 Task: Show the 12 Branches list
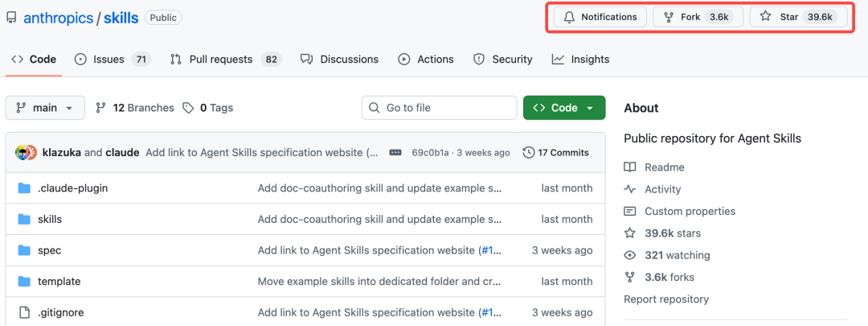tap(135, 108)
